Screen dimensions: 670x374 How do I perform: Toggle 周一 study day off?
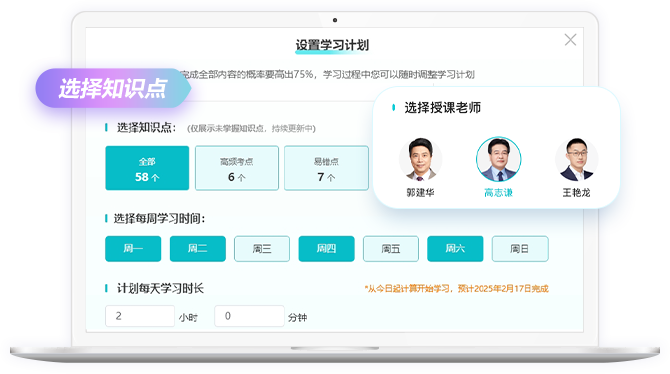tap(133, 249)
